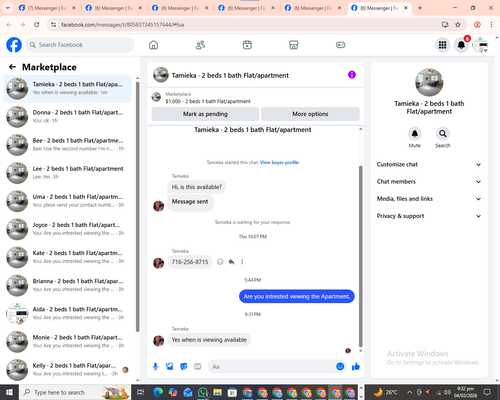
Task: Expand Media, files and links section
Action: click(429, 199)
